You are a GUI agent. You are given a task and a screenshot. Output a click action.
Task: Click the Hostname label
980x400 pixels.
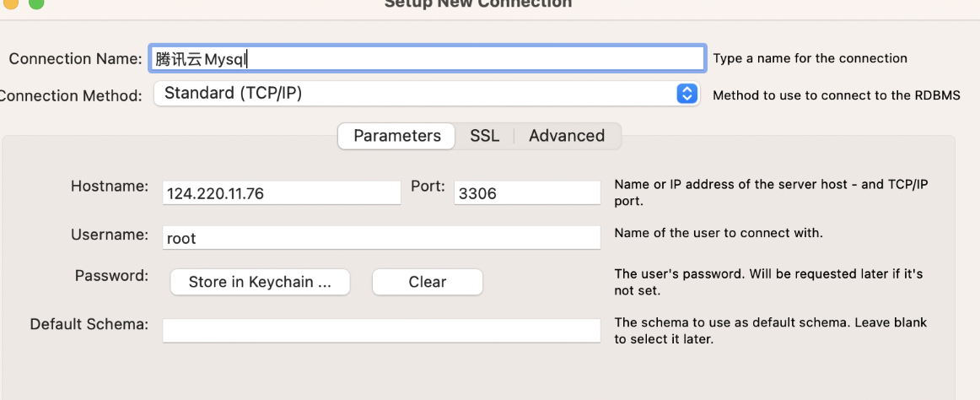pyautogui.click(x=110, y=186)
